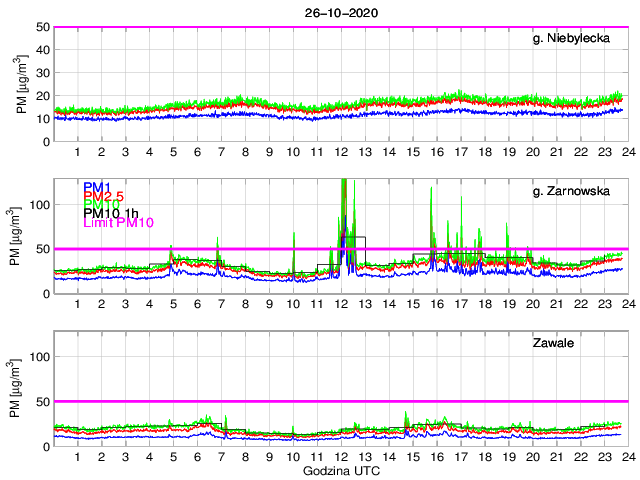Click hour 1 tick under Zarnowska plot
Image resolution: width=640 pixels, height=480 pixels.
[x=78, y=304]
